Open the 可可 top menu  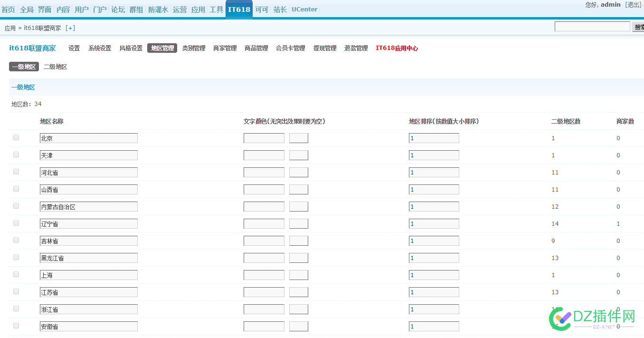pos(262,10)
